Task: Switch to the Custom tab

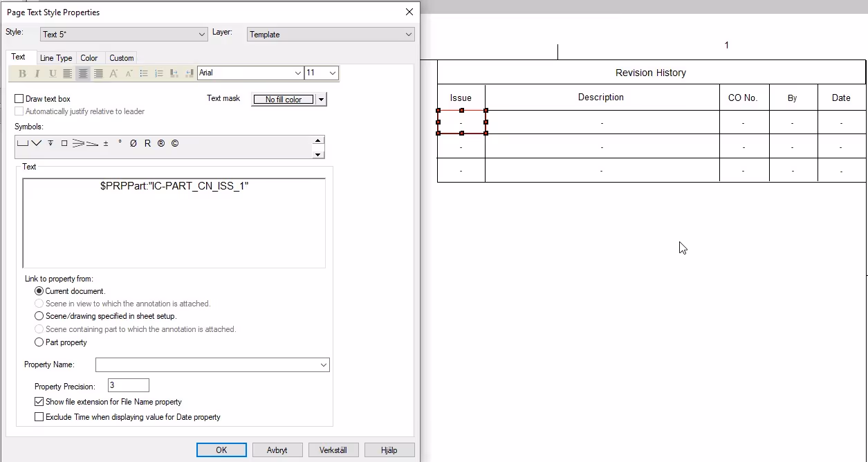Action: coord(121,57)
